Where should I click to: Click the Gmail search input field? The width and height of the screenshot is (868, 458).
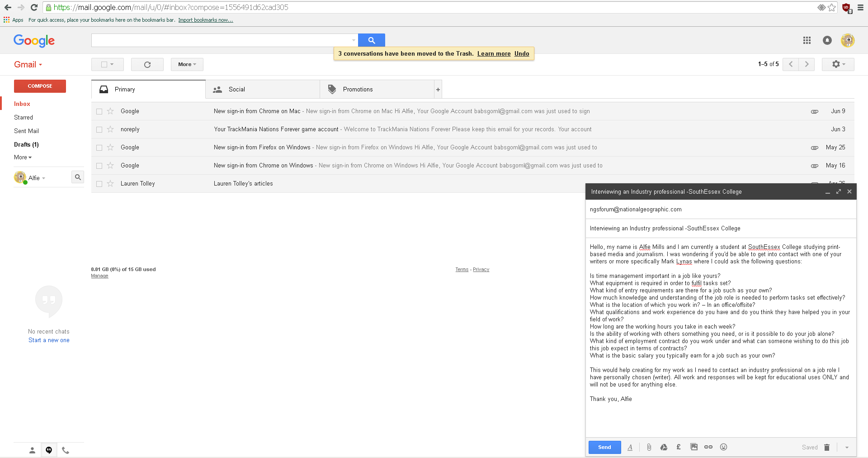tap(222, 40)
